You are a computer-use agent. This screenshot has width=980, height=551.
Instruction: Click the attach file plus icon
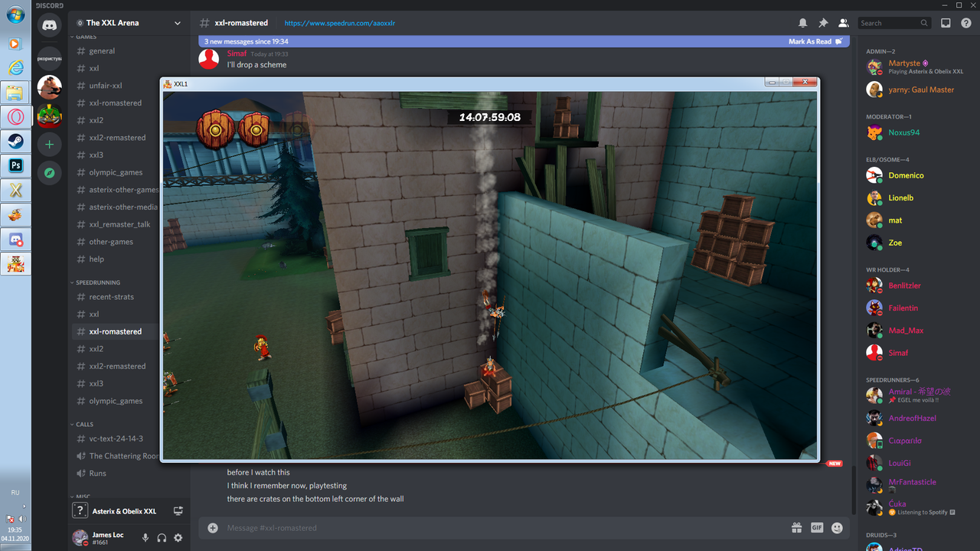pos(213,528)
